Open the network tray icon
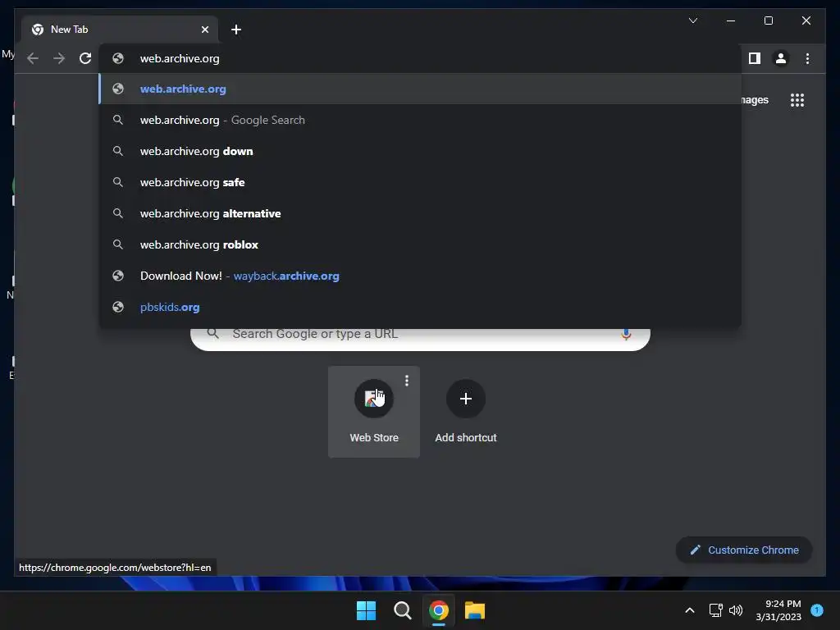 (715, 610)
